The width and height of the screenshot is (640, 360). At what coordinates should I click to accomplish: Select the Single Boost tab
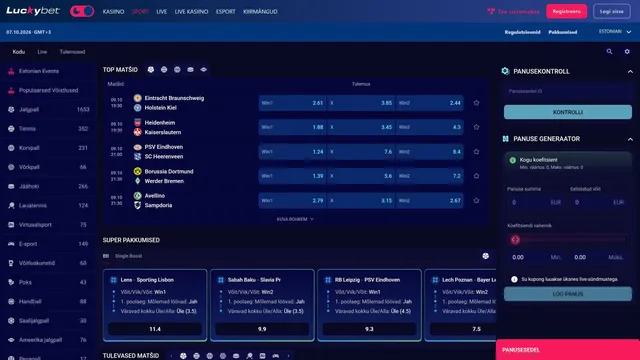(128, 256)
